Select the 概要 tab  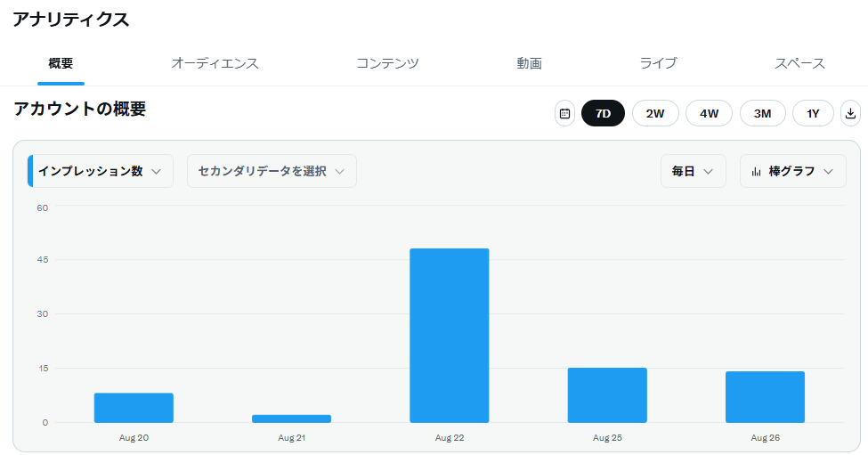tap(61, 63)
